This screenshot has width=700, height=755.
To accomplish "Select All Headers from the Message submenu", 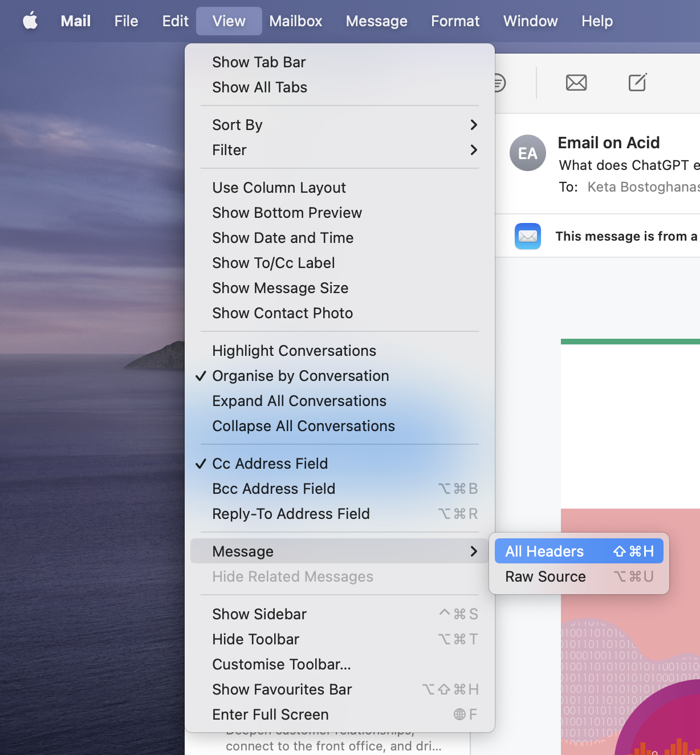I will point(544,551).
